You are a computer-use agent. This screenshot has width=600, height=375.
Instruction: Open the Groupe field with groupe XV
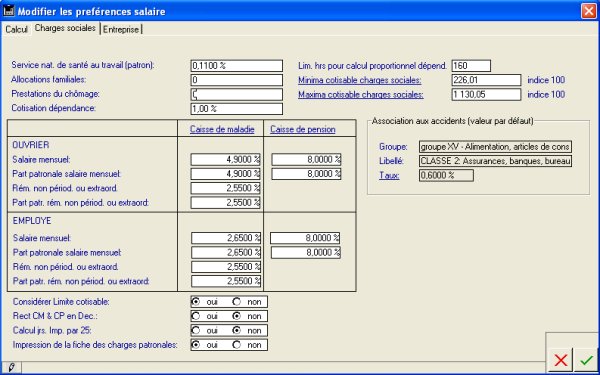click(x=496, y=147)
